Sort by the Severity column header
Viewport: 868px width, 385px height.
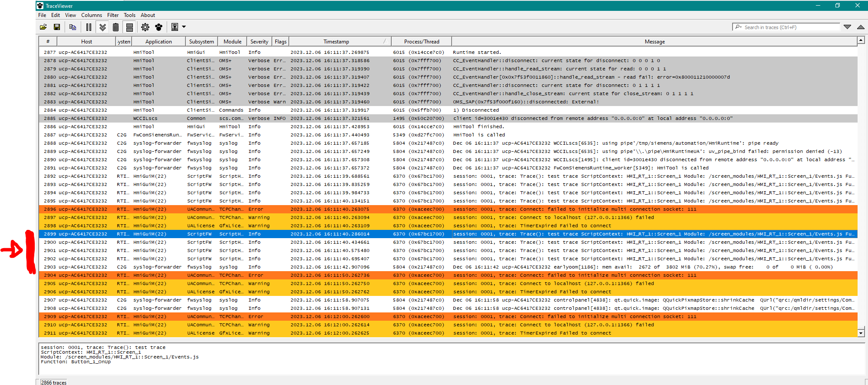[x=259, y=42]
